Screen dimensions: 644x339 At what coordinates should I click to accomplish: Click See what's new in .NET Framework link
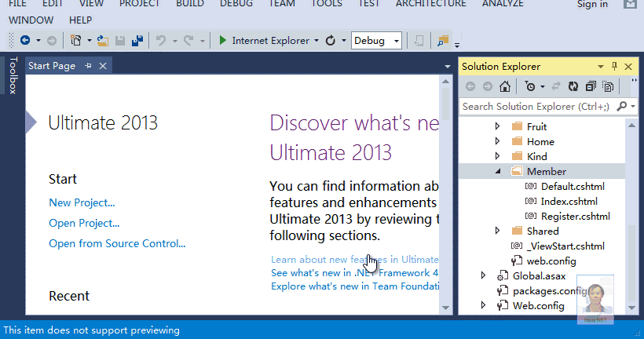[354, 273]
